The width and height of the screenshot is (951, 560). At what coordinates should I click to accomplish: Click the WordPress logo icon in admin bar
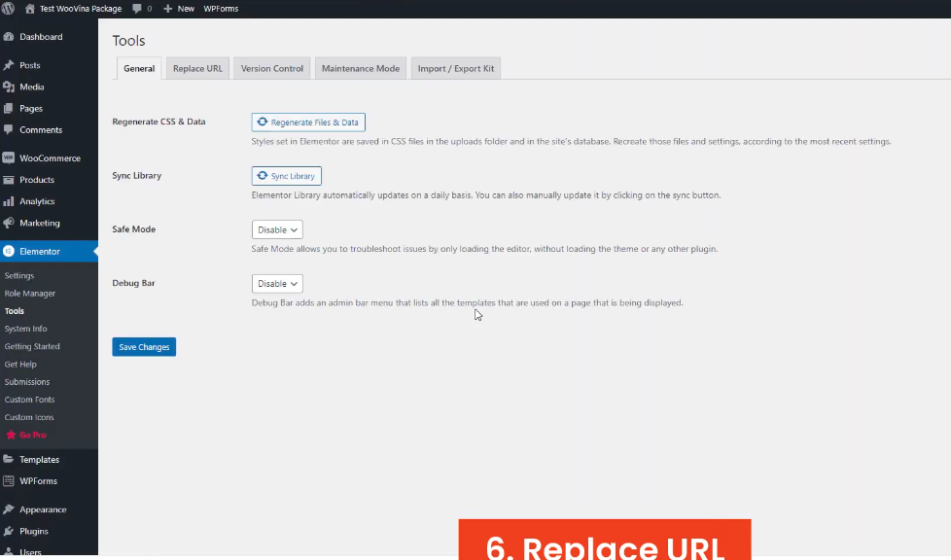(x=9, y=9)
